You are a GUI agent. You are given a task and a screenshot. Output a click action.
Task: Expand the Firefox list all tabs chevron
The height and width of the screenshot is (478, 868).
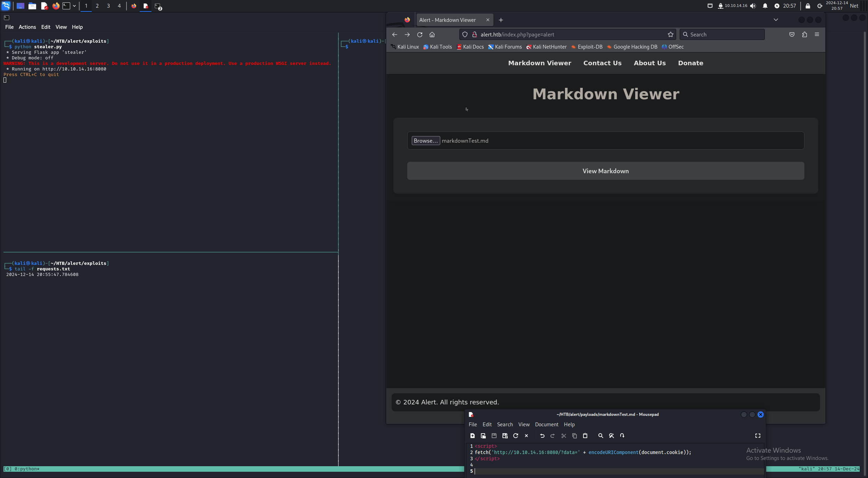(x=776, y=20)
